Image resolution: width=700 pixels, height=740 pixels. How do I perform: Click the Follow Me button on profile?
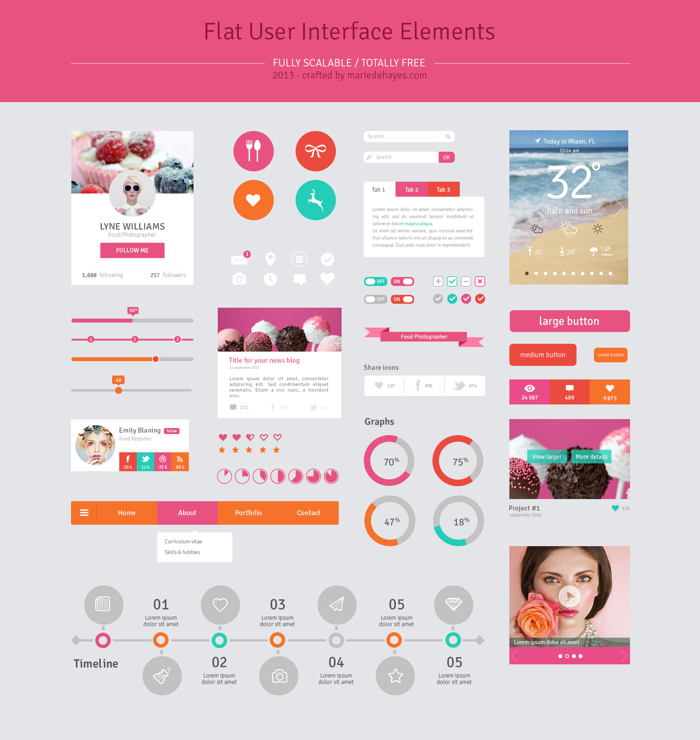pos(132,249)
